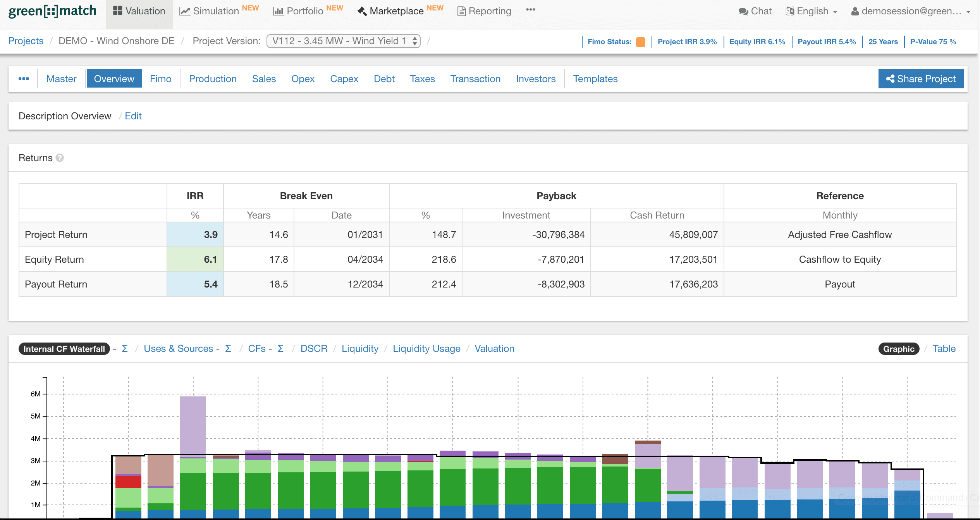Open the Capex tab
This screenshot has width=980, height=520.
tap(344, 79)
